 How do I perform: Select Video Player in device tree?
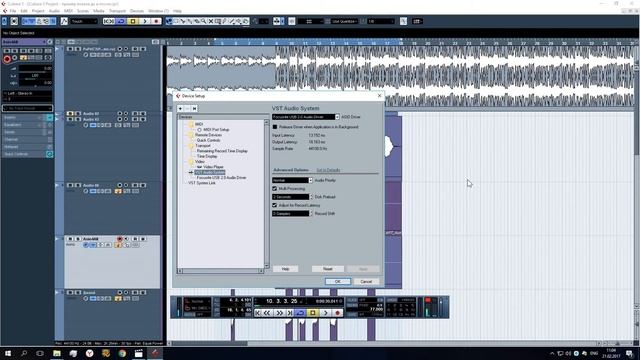pos(213,167)
